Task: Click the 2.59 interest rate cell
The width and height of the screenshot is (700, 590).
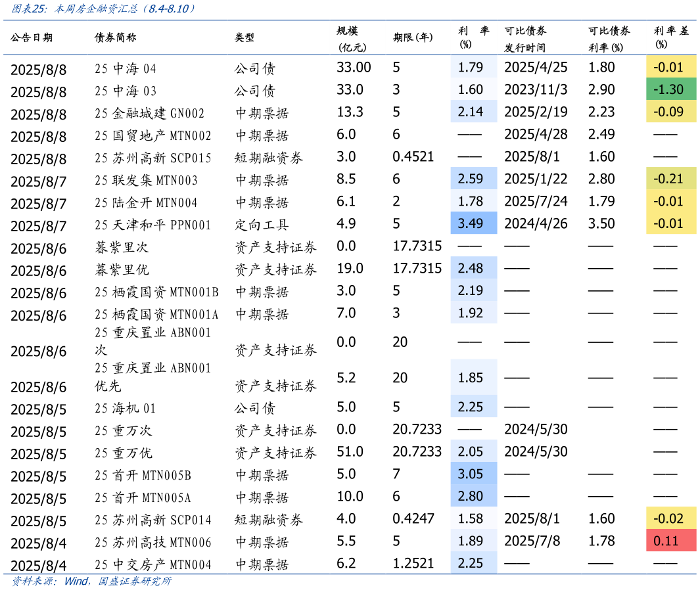Action: pos(474,179)
